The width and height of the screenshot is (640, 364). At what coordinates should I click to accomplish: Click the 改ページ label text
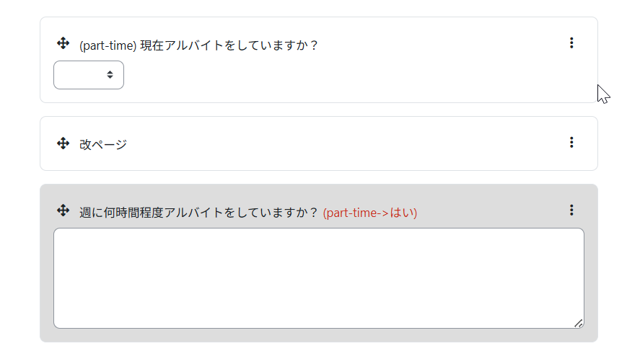point(103,144)
